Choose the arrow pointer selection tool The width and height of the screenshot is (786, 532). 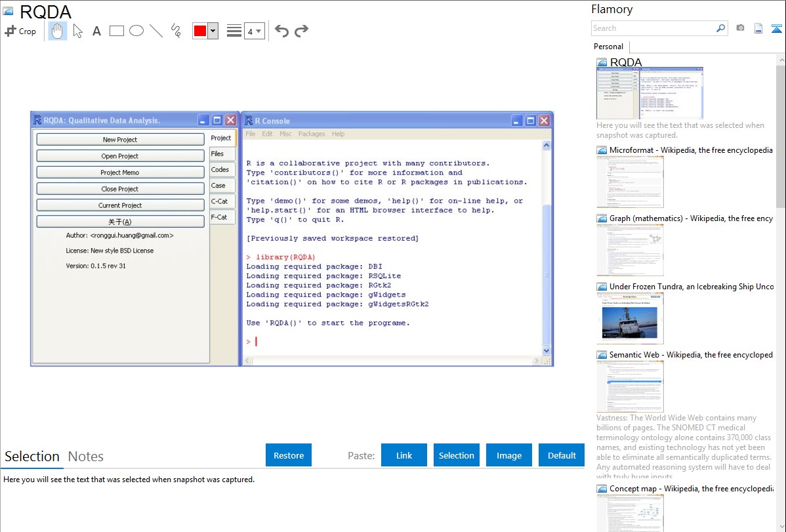pos(77,31)
